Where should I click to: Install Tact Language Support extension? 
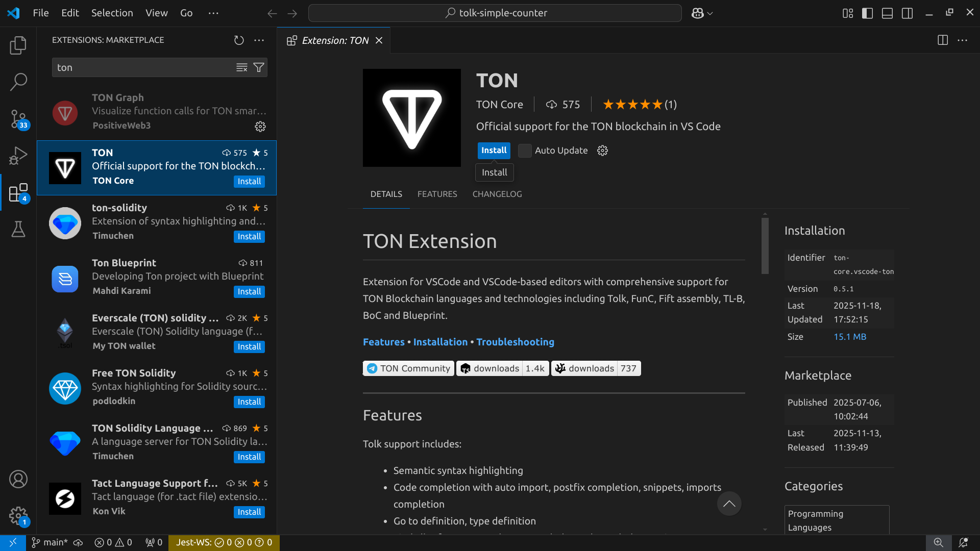(x=249, y=512)
